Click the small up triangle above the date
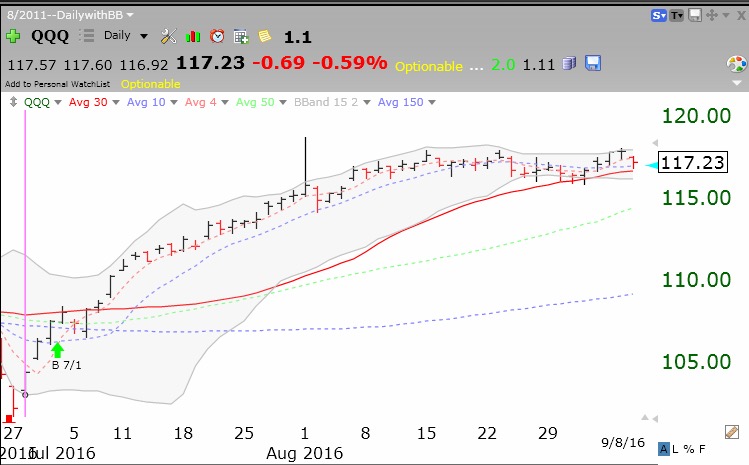This screenshot has width=749, height=465. click(645, 418)
